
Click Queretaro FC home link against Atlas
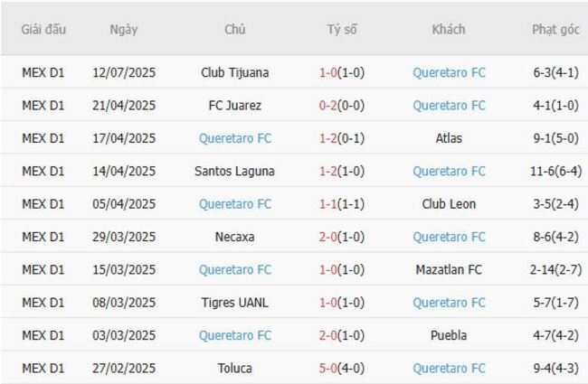pos(235,138)
